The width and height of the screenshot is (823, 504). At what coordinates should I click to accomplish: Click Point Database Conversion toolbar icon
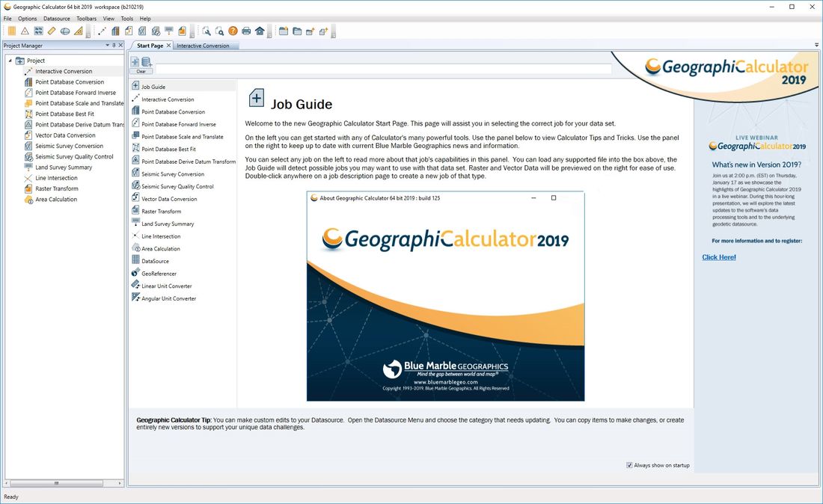tap(115, 31)
